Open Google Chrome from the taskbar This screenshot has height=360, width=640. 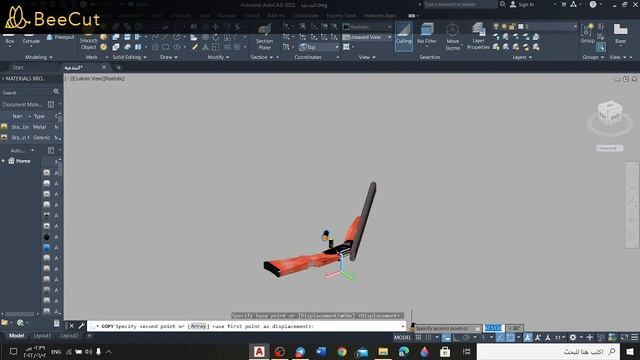click(342, 351)
